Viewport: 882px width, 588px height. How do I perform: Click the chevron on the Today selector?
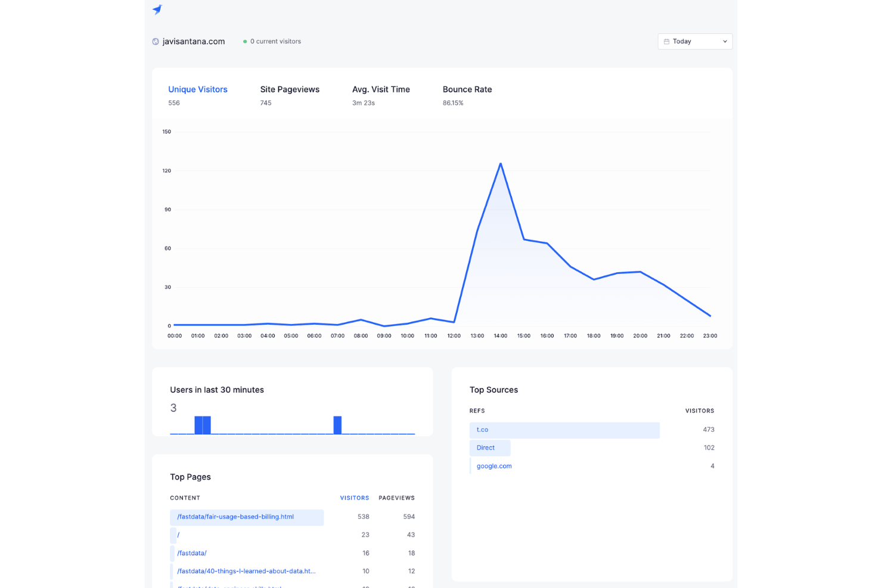tap(724, 42)
